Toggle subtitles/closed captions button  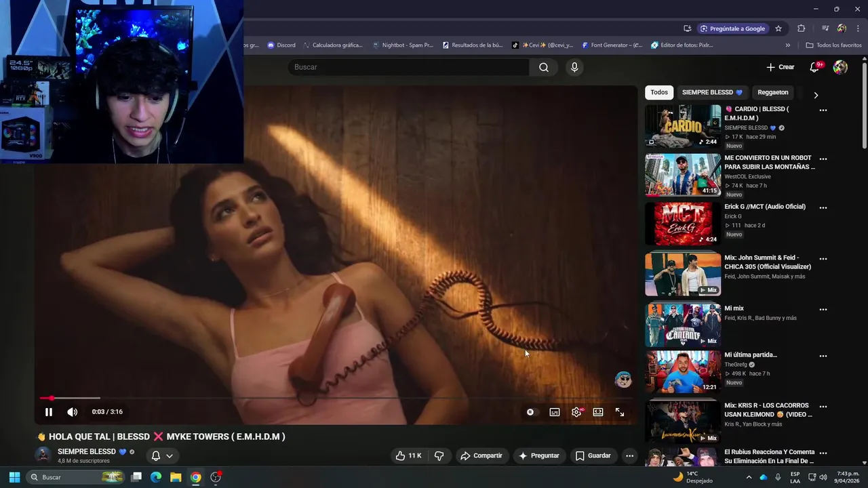click(x=555, y=412)
